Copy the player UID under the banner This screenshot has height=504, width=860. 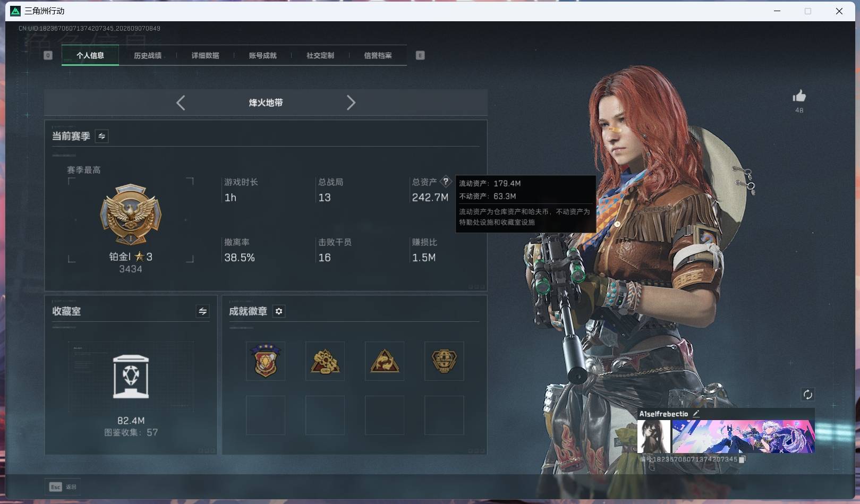743,459
